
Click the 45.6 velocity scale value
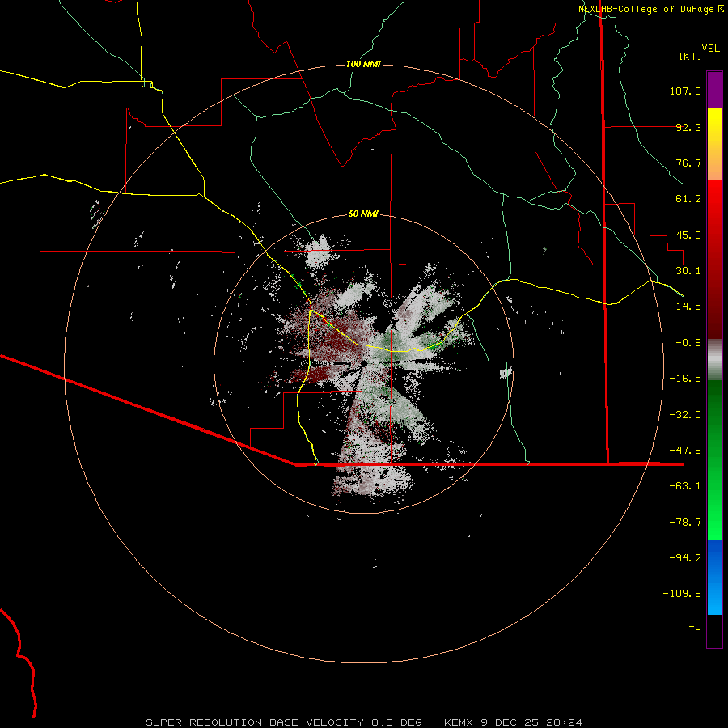[688, 235]
